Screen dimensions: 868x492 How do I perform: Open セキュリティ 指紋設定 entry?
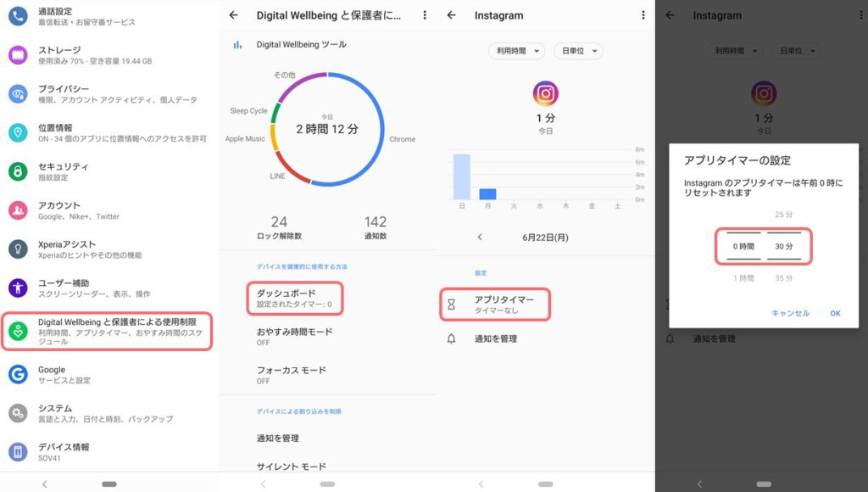(x=109, y=171)
